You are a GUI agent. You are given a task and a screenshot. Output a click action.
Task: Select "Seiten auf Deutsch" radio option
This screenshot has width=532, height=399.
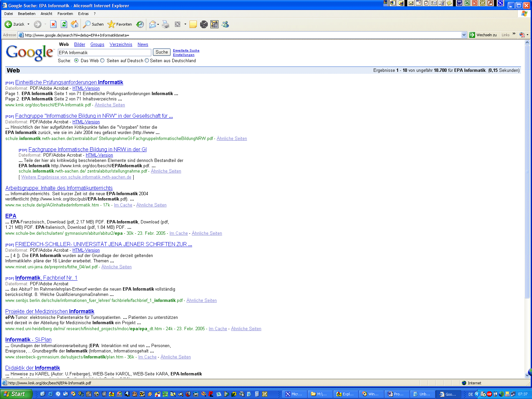pyautogui.click(x=102, y=61)
